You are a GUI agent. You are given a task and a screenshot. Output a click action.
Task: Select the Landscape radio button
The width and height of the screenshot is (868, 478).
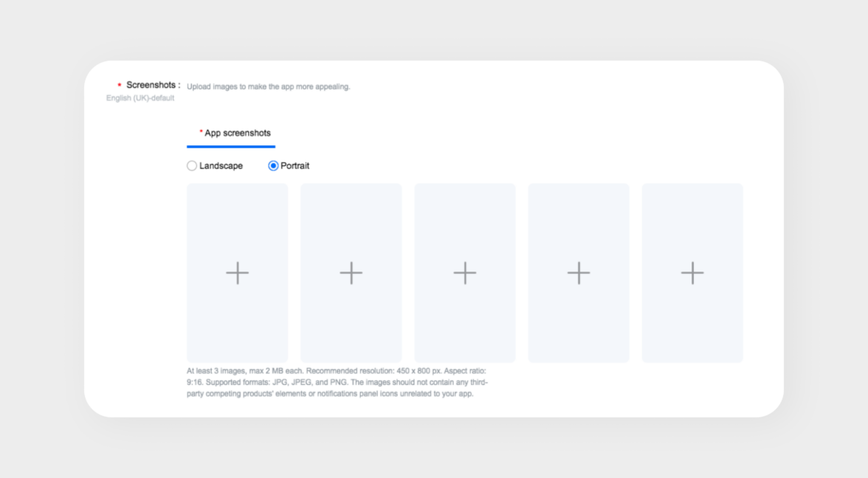coord(192,166)
